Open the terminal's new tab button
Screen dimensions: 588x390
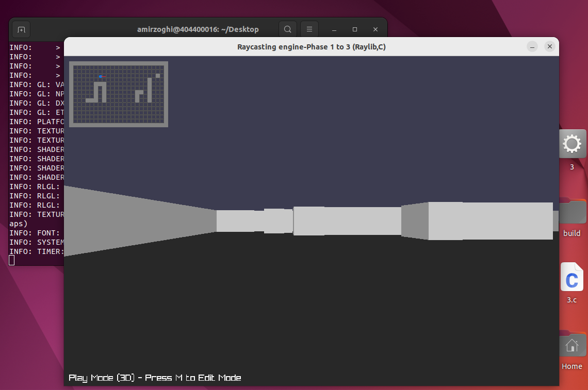[x=21, y=29]
